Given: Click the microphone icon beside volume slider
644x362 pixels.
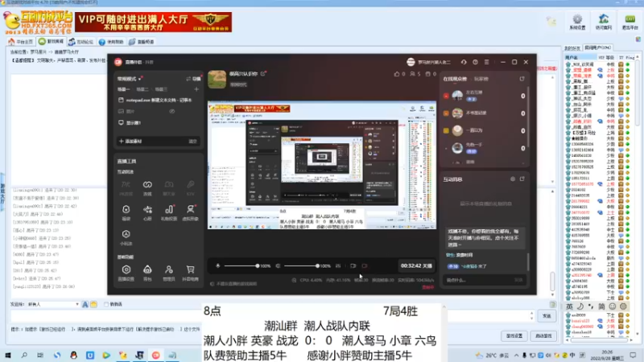Looking at the screenshot, I should [217, 266].
